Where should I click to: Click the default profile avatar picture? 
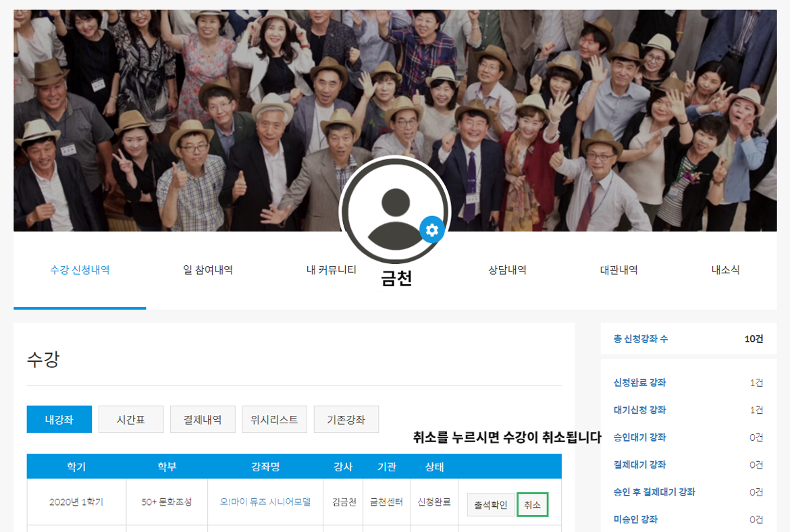tap(394, 211)
